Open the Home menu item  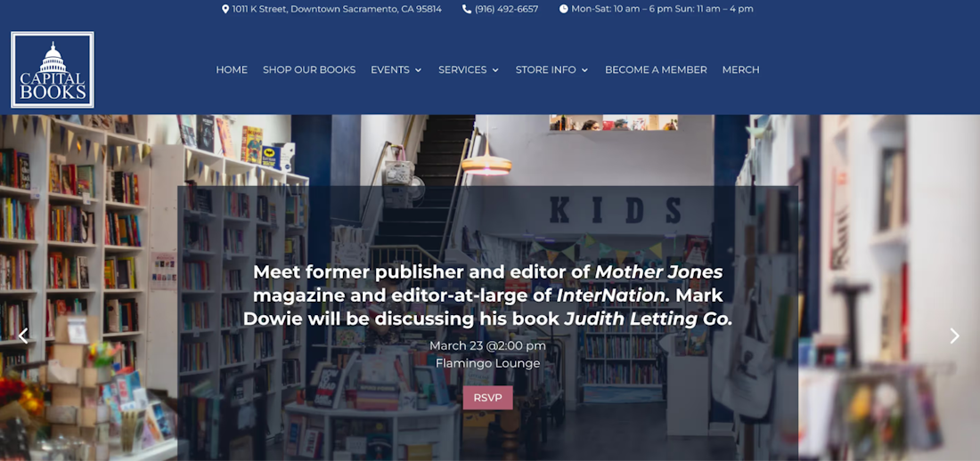click(232, 70)
